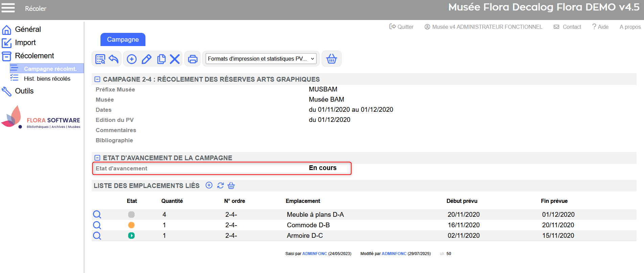The height and width of the screenshot is (273, 644).
Task: Select the Campagne tab
Action: [123, 40]
